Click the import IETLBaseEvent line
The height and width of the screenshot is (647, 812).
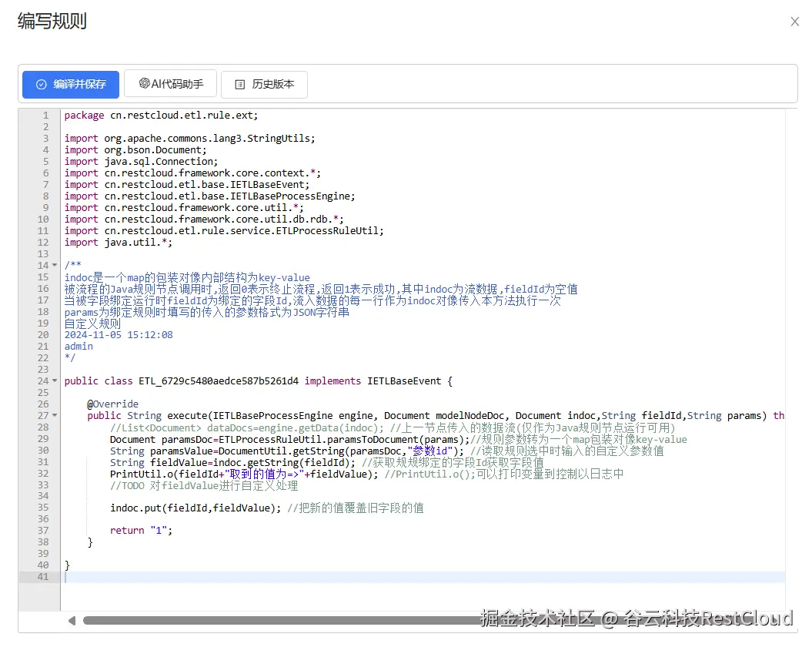tap(187, 185)
